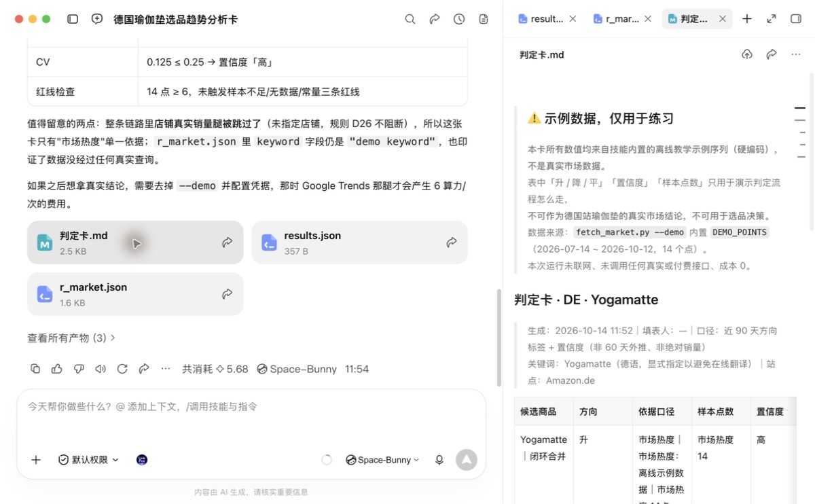Click the 红线检查 table cell
815x504 pixels.
pyautogui.click(x=82, y=92)
